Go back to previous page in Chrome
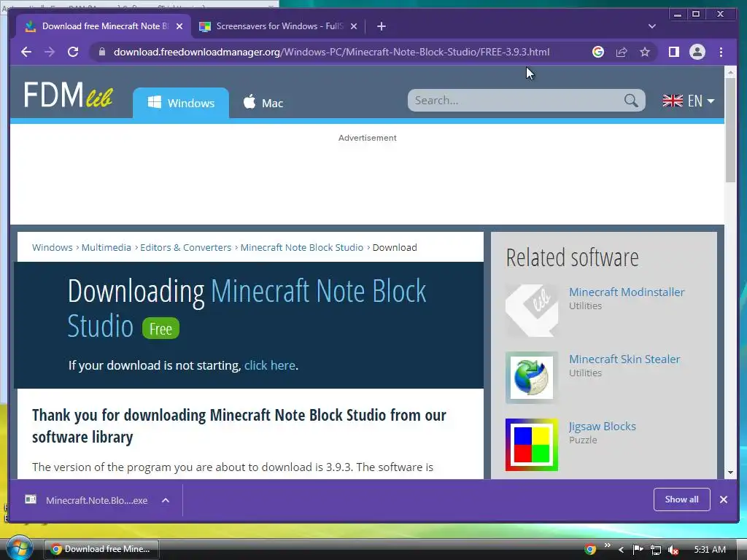 (x=26, y=52)
